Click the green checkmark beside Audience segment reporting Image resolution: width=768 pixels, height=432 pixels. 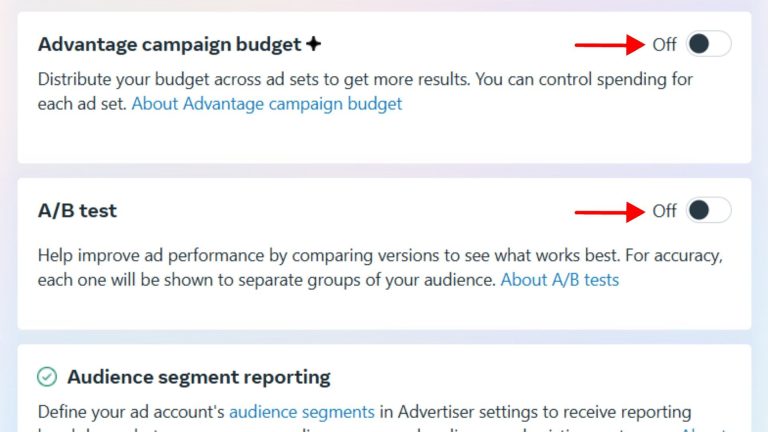[47, 377]
